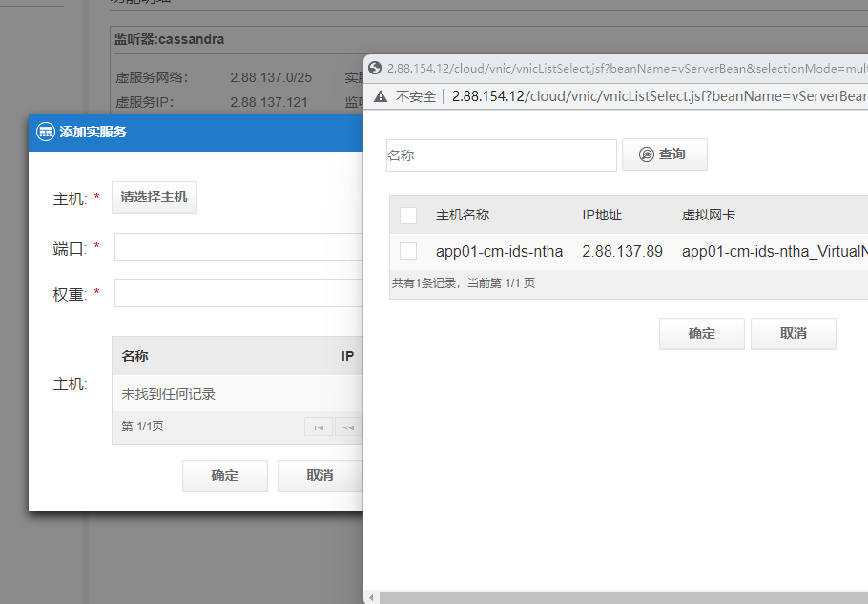Click IP cell 2.88.137.89
The height and width of the screenshot is (604, 868).
[622, 251]
